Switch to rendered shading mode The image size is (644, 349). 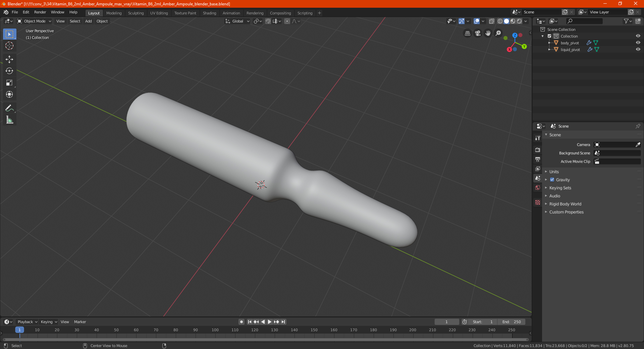[x=519, y=21]
